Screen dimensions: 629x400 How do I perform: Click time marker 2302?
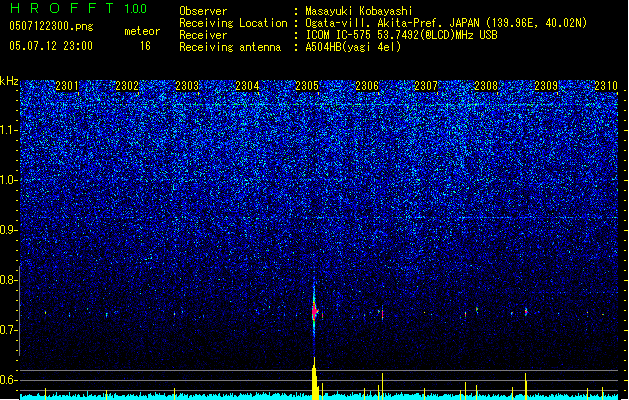pyautogui.click(x=127, y=86)
